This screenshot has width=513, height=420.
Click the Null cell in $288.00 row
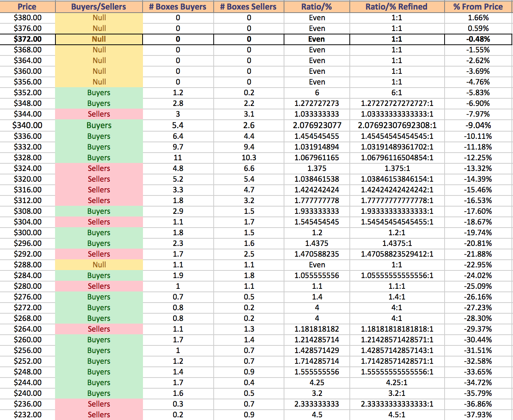click(99, 265)
